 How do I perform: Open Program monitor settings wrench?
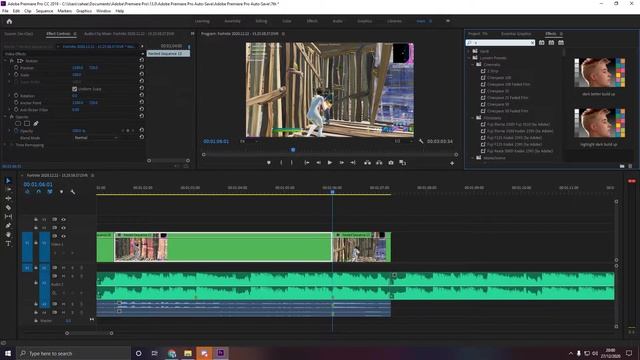(x=421, y=141)
